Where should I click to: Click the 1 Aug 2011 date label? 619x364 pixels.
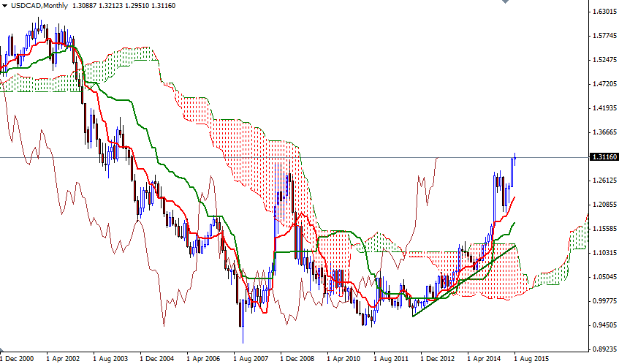[390, 358]
